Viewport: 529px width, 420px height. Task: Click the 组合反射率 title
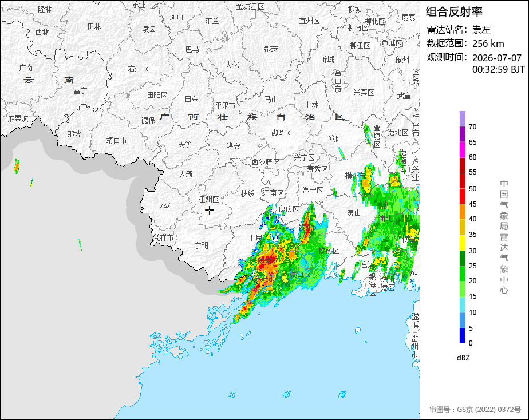(454, 12)
